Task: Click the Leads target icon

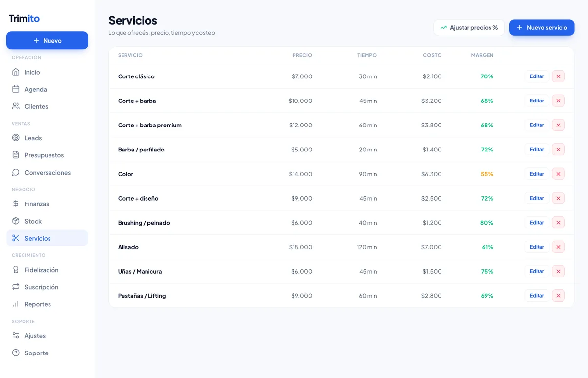Action: click(x=16, y=138)
